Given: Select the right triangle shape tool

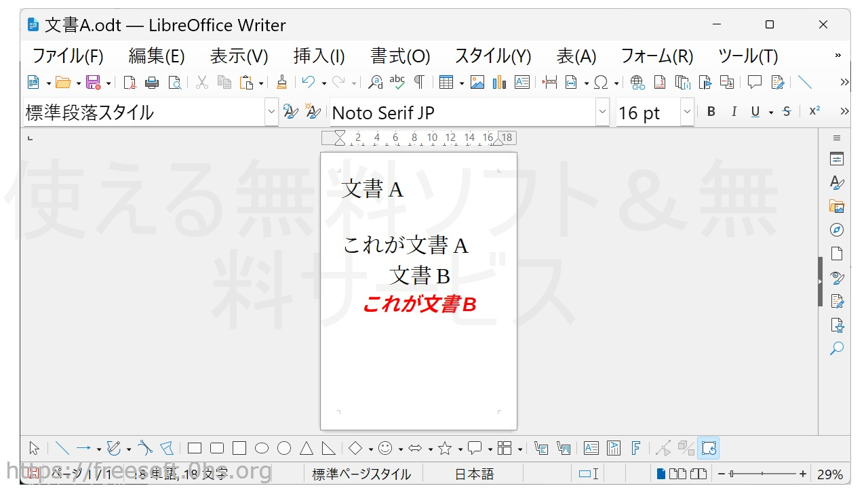Looking at the screenshot, I should click(328, 448).
